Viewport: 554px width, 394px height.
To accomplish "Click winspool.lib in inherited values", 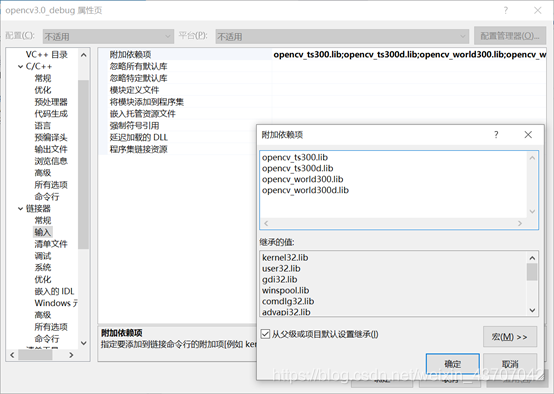I will (x=285, y=290).
